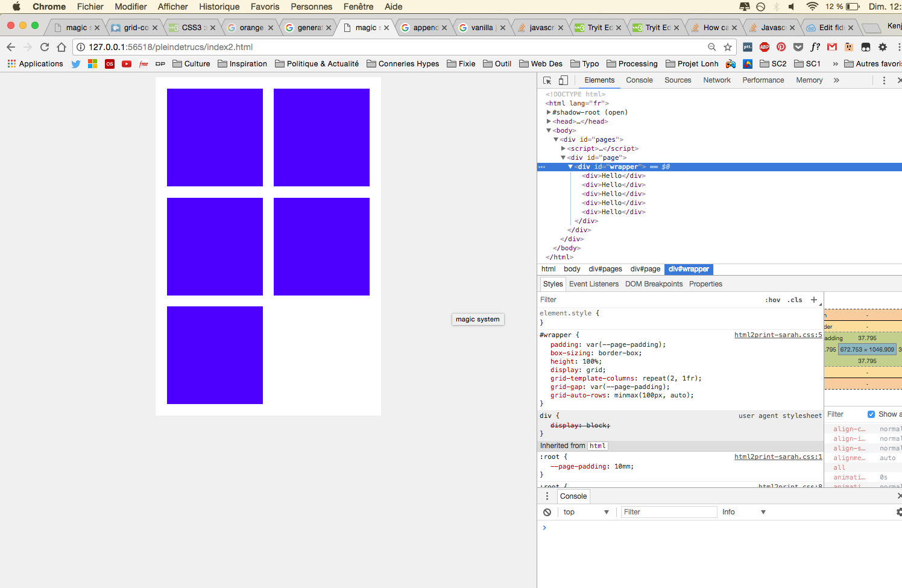Add new style rule with plus icon
The image size is (902, 588).
point(814,300)
